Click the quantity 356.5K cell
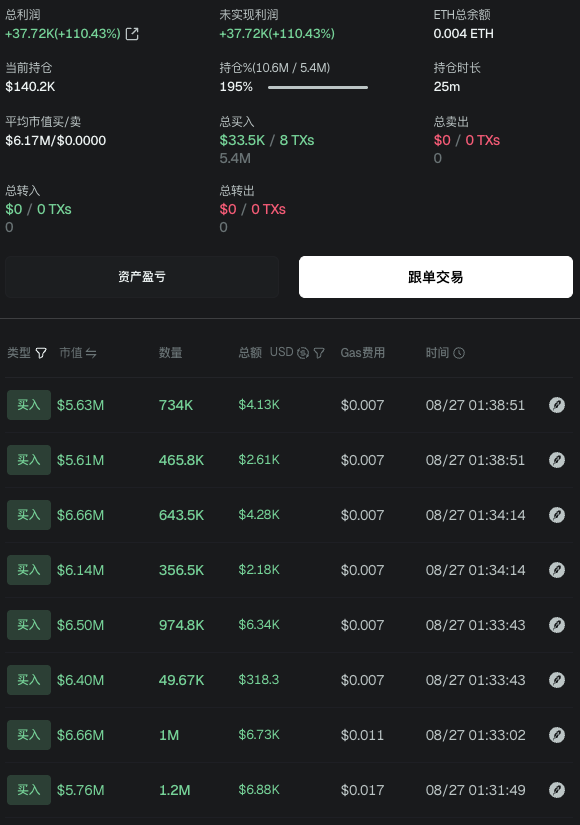The height and width of the screenshot is (825, 580). [181, 570]
